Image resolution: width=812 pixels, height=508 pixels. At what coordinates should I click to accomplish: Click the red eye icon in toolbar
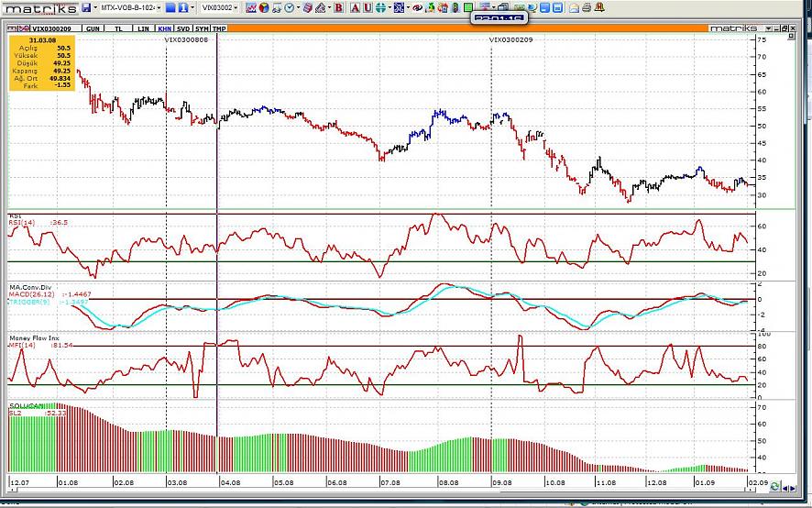point(418,7)
